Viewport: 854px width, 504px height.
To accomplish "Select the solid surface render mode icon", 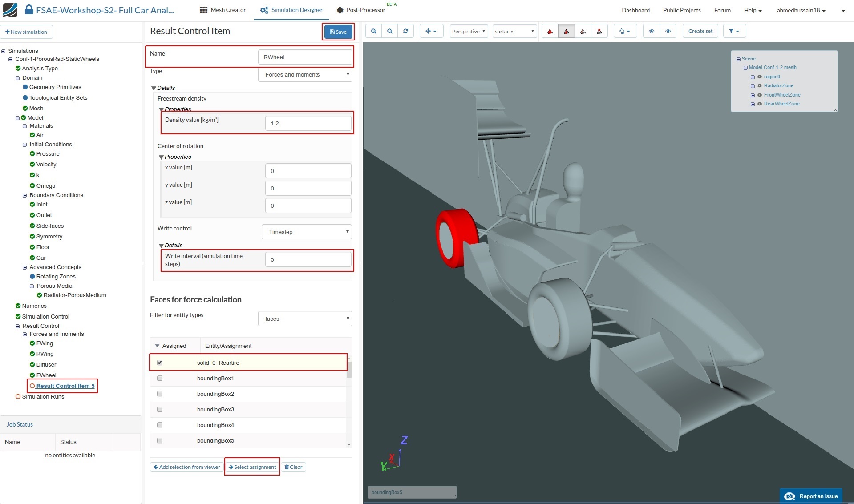I will click(550, 31).
